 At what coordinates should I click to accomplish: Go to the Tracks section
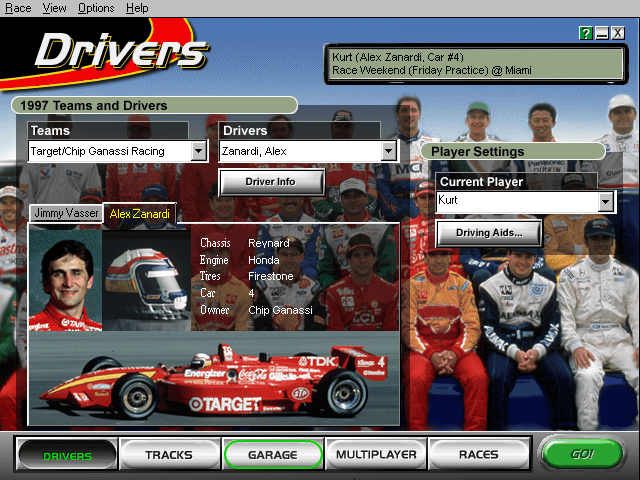(x=169, y=455)
